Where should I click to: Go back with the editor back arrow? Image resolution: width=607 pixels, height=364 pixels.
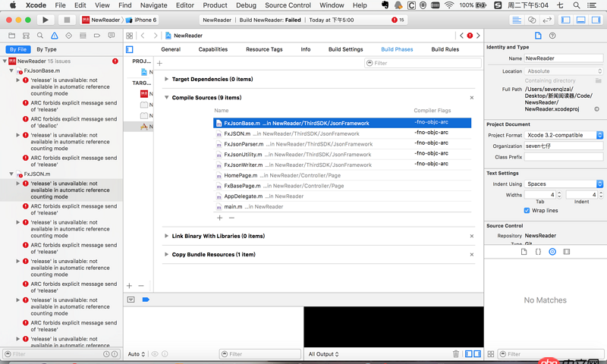pyautogui.click(x=143, y=36)
